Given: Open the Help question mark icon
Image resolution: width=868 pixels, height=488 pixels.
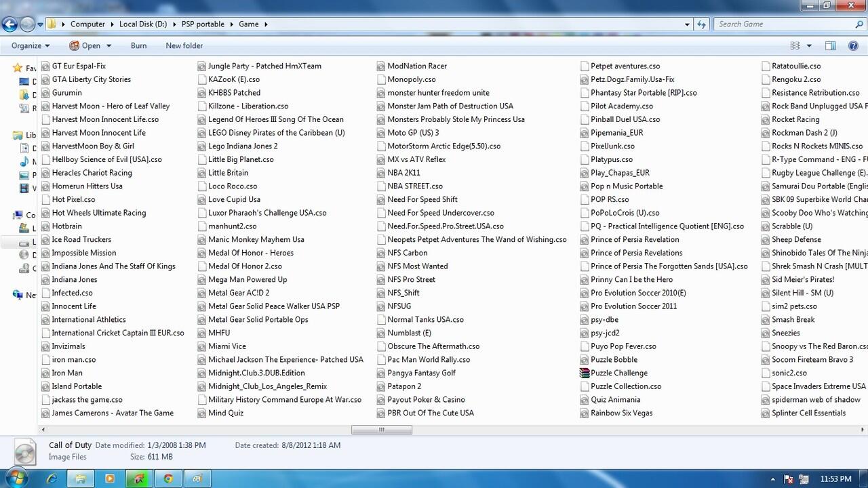Looking at the screenshot, I should coord(853,45).
